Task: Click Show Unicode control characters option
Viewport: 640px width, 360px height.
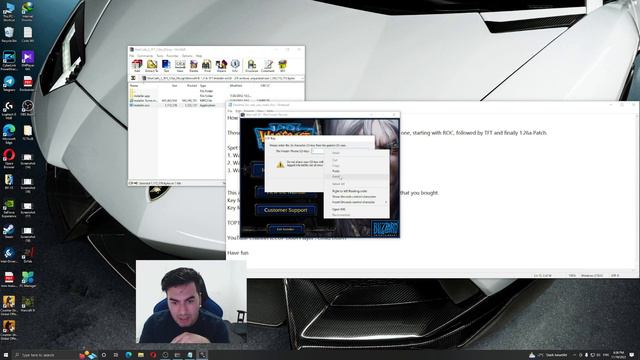Action: point(354,196)
